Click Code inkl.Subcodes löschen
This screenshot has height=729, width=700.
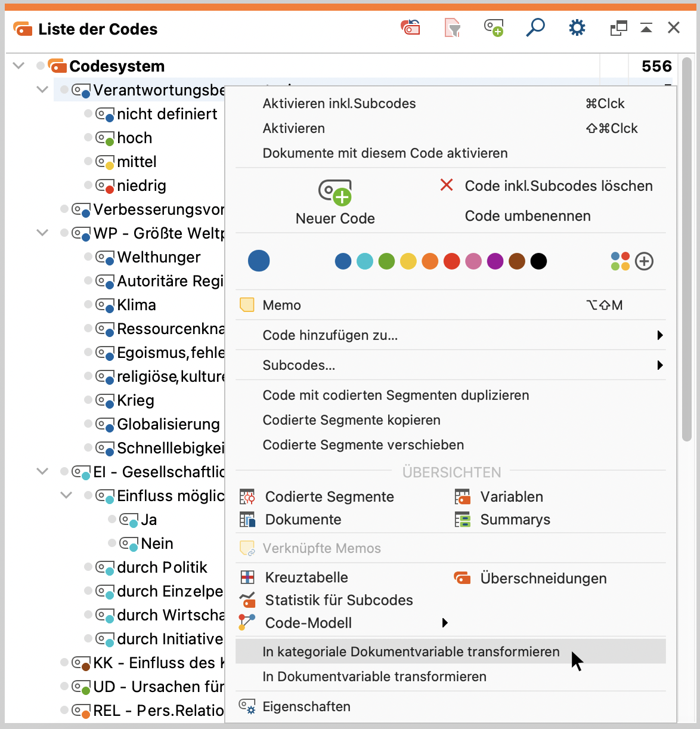pos(558,186)
